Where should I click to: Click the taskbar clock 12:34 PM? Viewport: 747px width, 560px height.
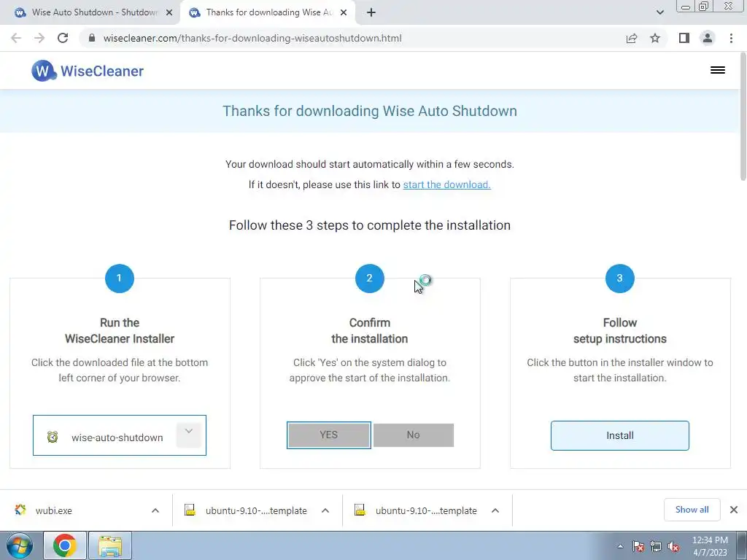tap(710, 546)
